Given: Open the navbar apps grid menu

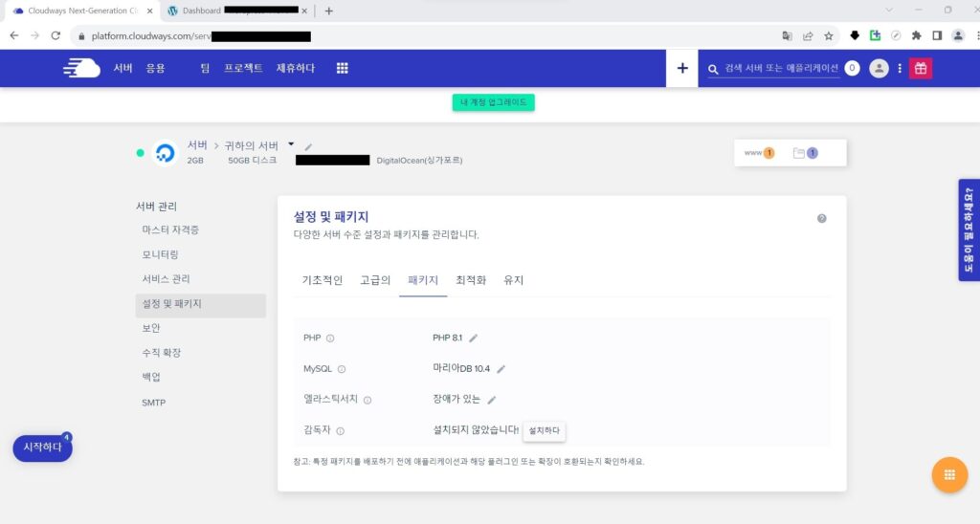Looking at the screenshot, I should (x=342, y=68).
